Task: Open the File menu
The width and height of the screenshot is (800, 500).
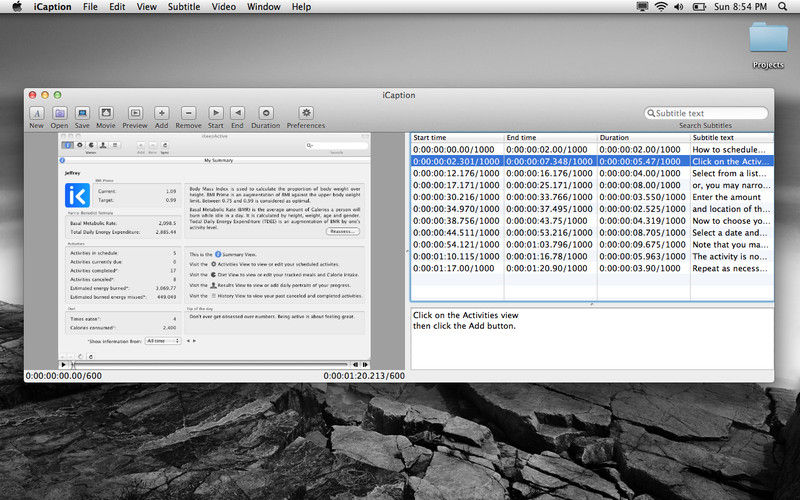Action: pyautogui.click(x=90, y=7)
